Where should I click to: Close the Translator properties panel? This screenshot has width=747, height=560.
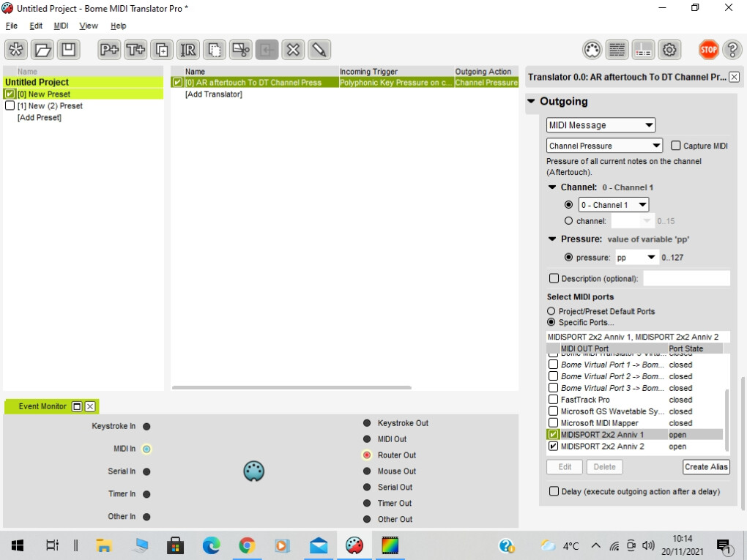(734, 77)
